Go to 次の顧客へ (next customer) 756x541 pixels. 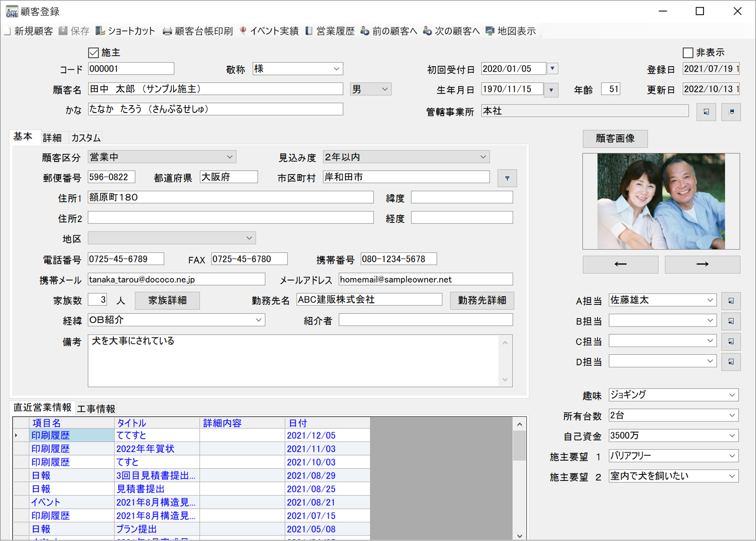(x=451, y=30)
